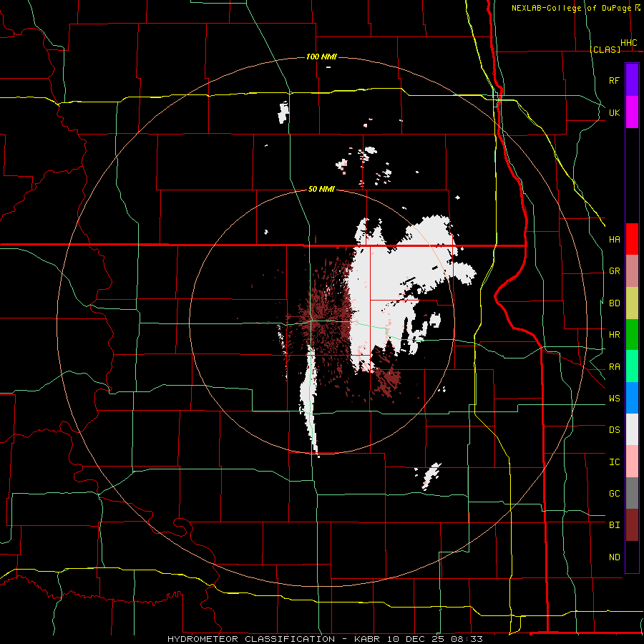
Task: Click the RA light-green legend swatch
Action: [632, 366]
